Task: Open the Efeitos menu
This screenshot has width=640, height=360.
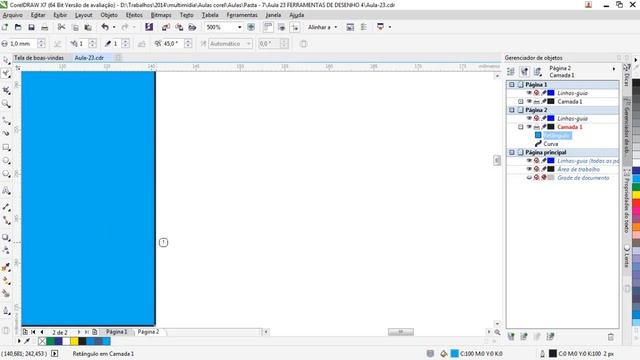Action: [134, 15]
